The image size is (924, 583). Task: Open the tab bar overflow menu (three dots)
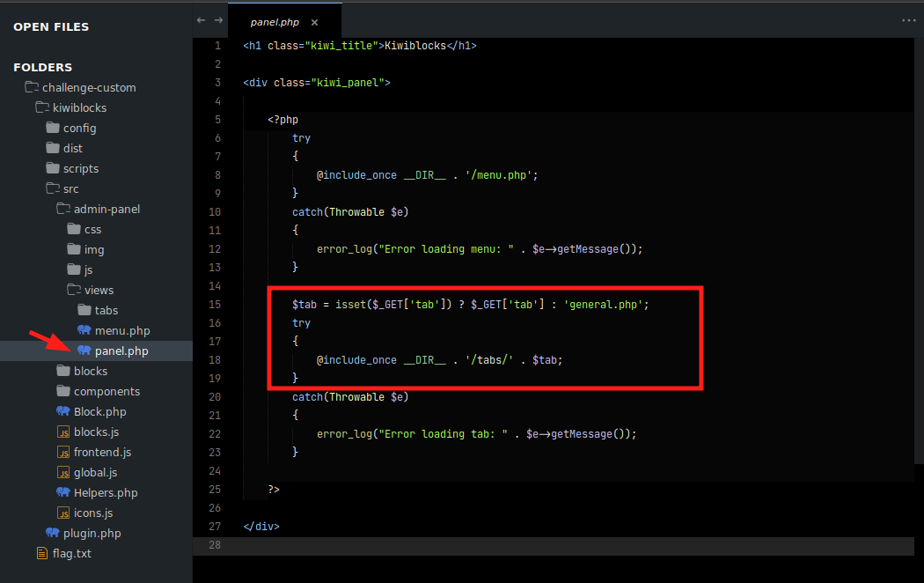[x=909, y=20]
